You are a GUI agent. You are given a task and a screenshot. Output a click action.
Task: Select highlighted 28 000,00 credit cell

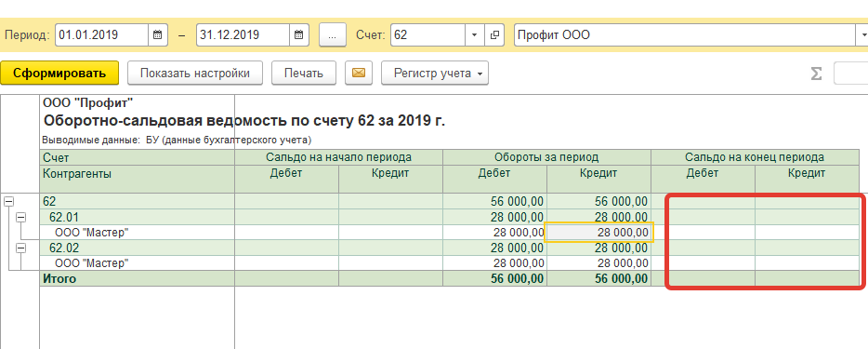[599, 232]
